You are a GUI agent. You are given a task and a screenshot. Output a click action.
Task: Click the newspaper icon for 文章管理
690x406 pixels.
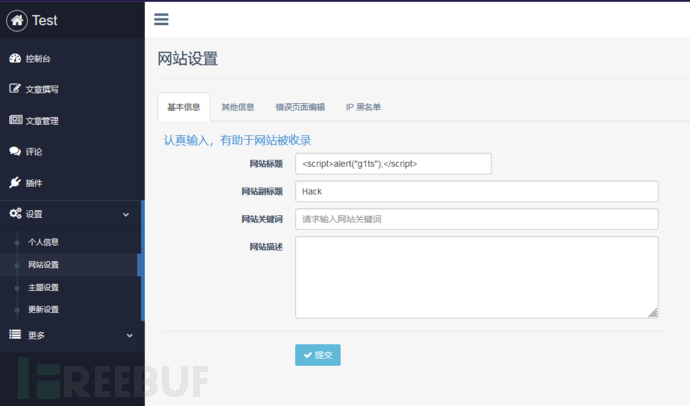[x=15, y=120]
